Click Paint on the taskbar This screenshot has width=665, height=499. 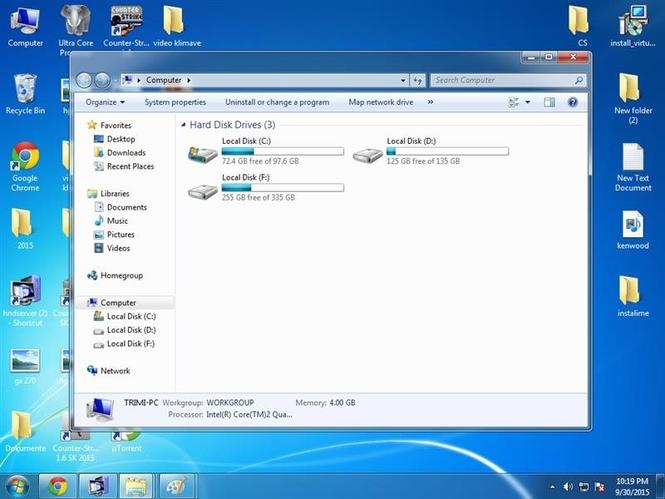click(177, 486)
